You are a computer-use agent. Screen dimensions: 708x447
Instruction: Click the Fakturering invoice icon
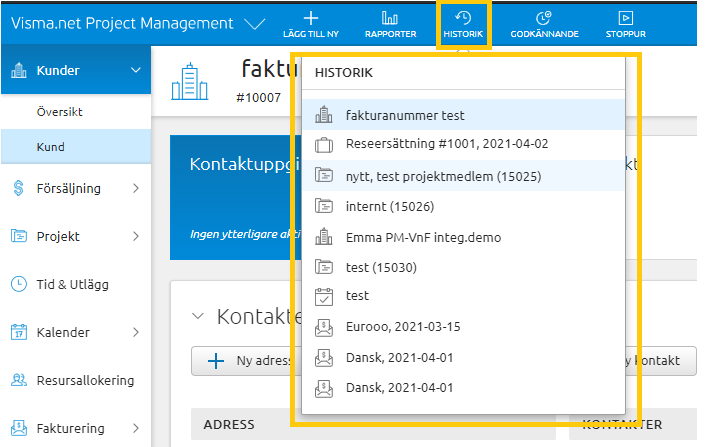pos(19,428)
